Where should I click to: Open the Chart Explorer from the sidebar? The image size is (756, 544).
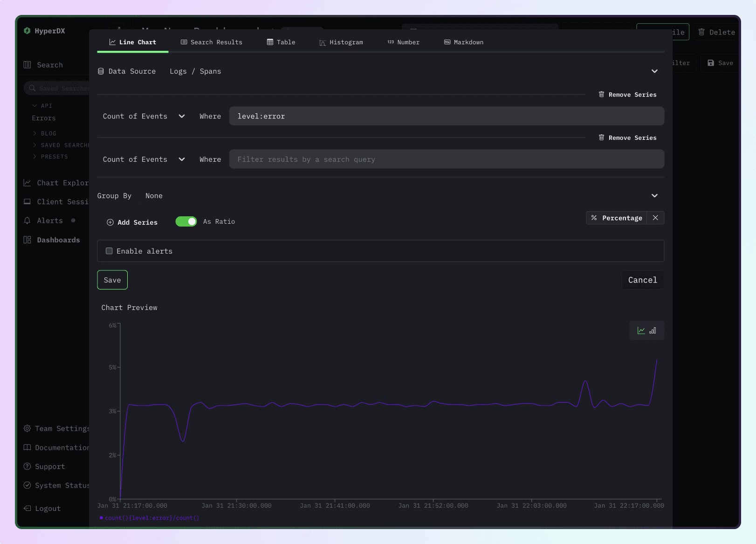(x=55, y=183)
